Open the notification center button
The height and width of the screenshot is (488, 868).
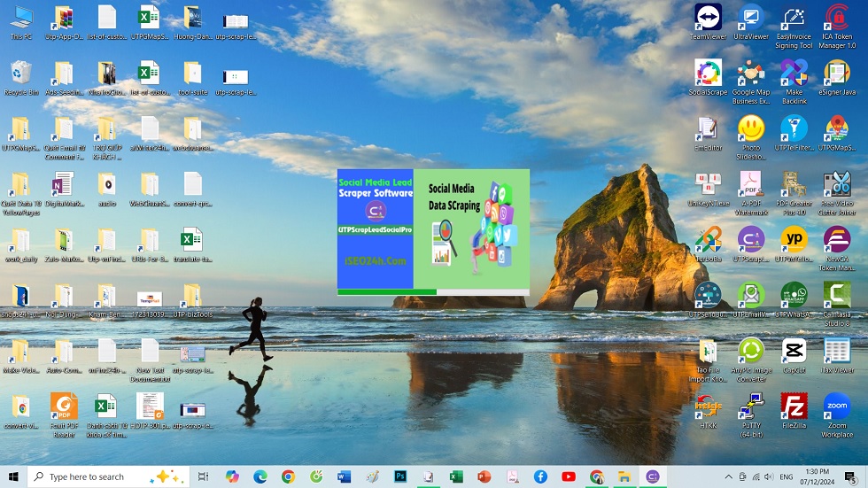[850, 476]
